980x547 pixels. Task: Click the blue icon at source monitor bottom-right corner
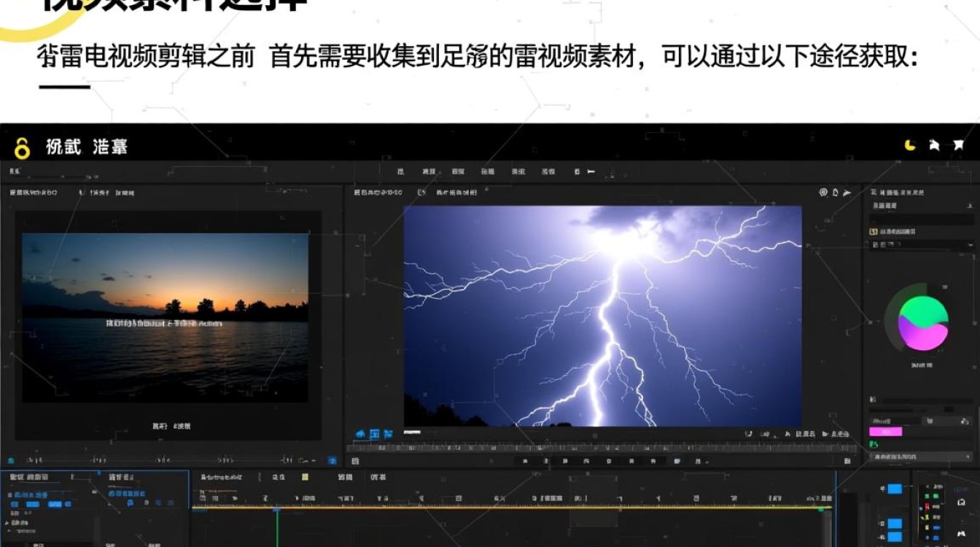click(x=332, y=461)
